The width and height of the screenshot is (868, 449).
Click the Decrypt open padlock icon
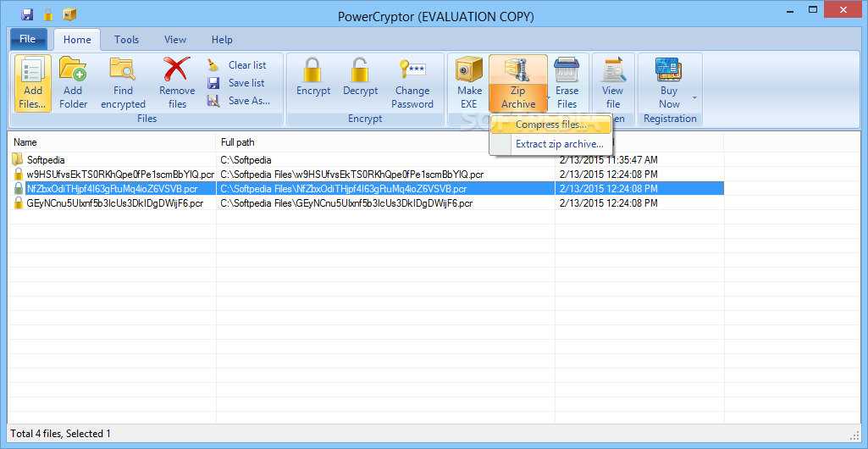pyautogui.click(x=360, y=69)
